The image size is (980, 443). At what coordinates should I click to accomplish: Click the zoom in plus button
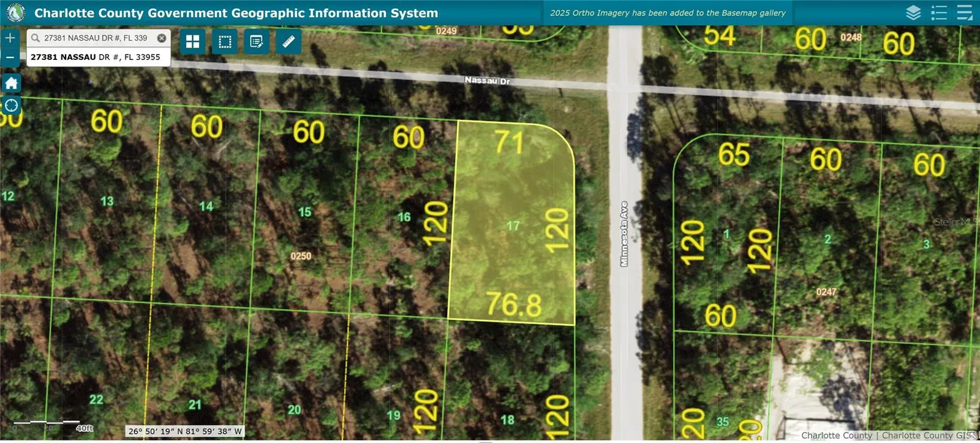coord(10,38)
